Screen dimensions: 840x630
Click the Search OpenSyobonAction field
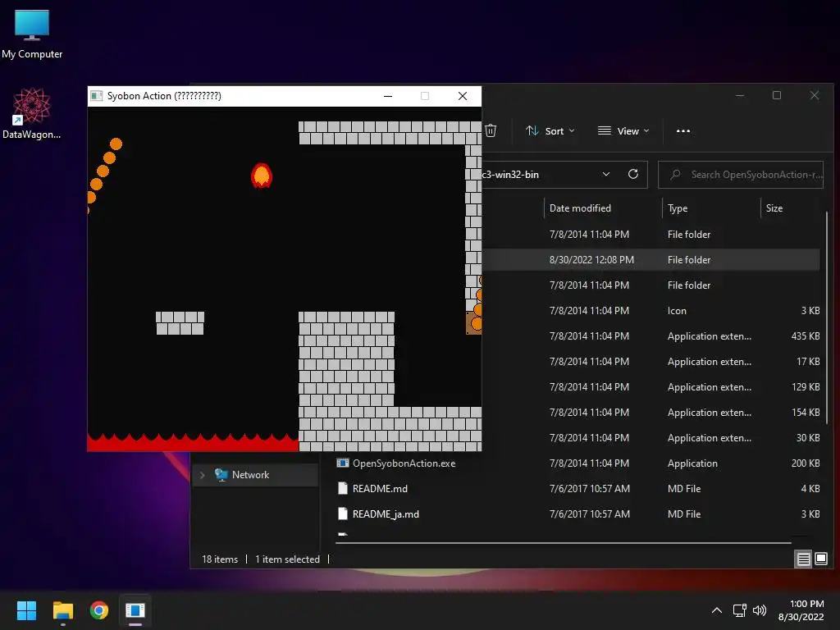coord(741,175)
